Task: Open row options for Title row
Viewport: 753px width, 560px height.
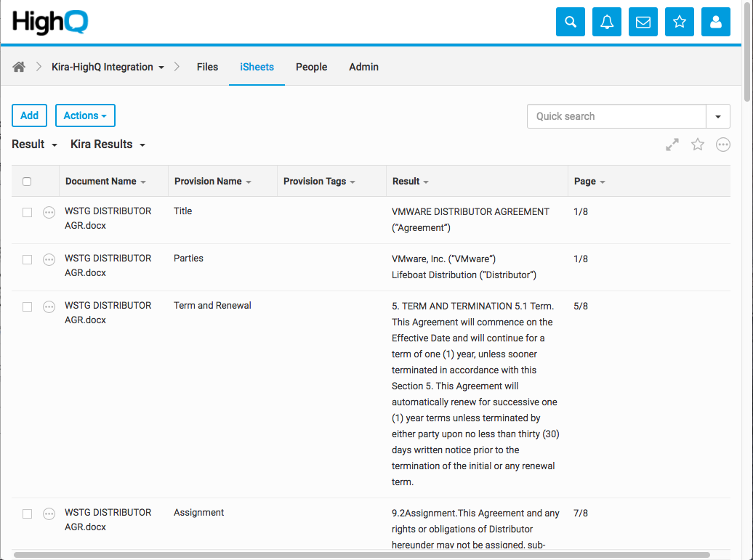Action: tap(49, 212)
